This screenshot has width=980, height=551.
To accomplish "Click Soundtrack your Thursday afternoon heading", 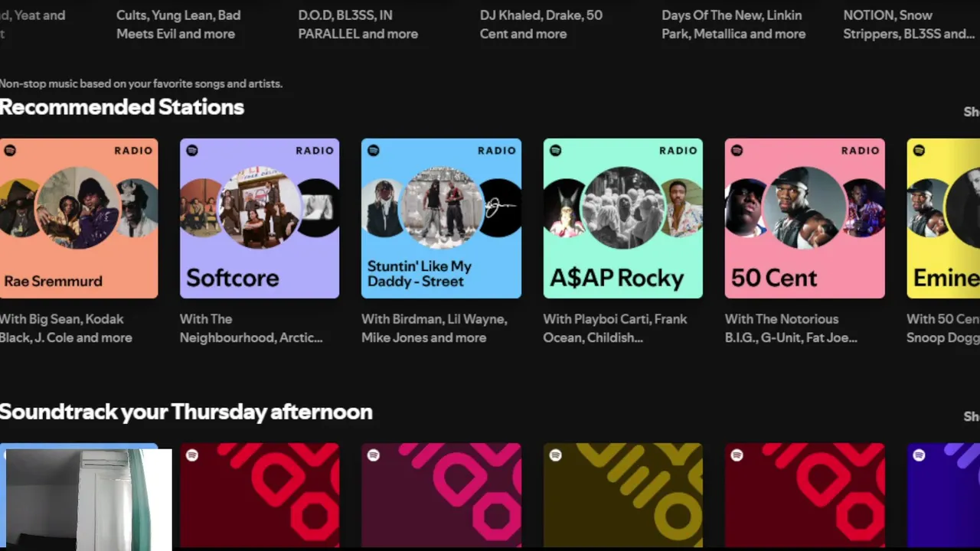I will [186, 412].
